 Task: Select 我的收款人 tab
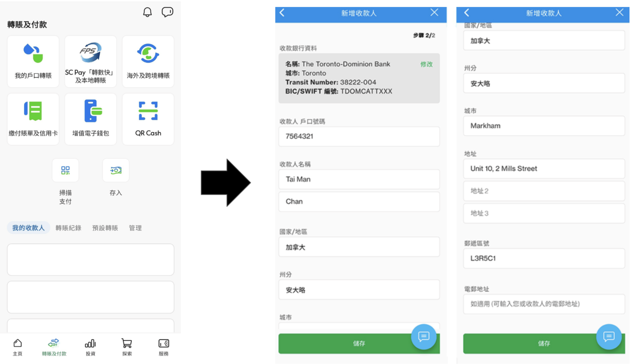pos(28,228)
